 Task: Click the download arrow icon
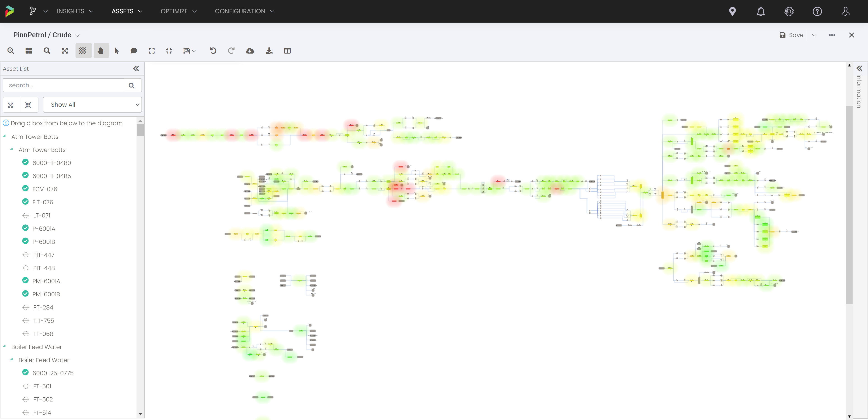pyautogui.click(x=269, y=51)
